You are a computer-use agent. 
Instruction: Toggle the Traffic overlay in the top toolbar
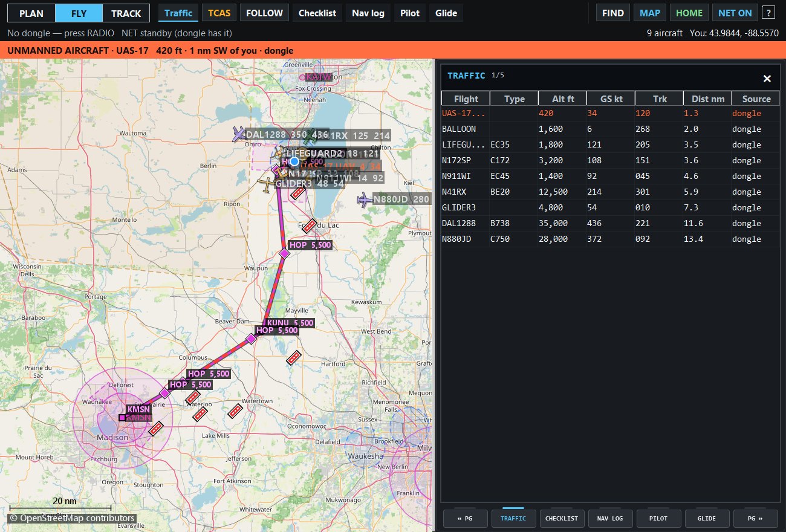[178, 13]
